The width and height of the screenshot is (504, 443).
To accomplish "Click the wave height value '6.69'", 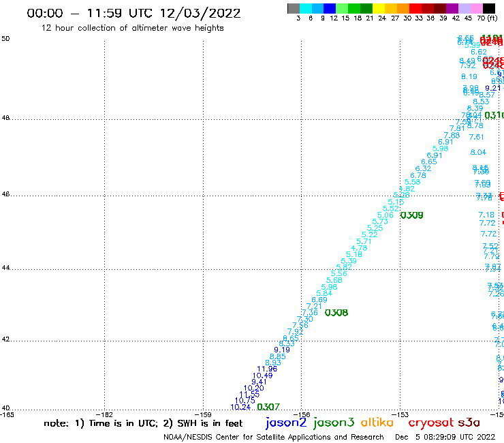I will (x=319, y=300).
